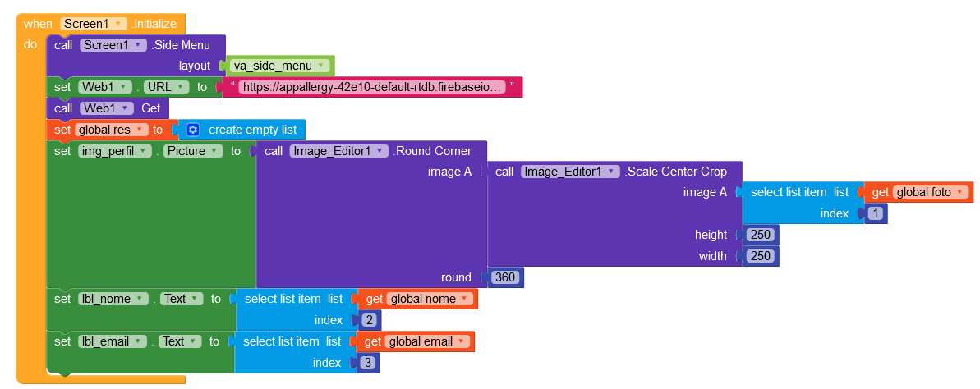Open the global foto variable dropdown
Screen dimensions: 980x389
click(x=932, y=192)
